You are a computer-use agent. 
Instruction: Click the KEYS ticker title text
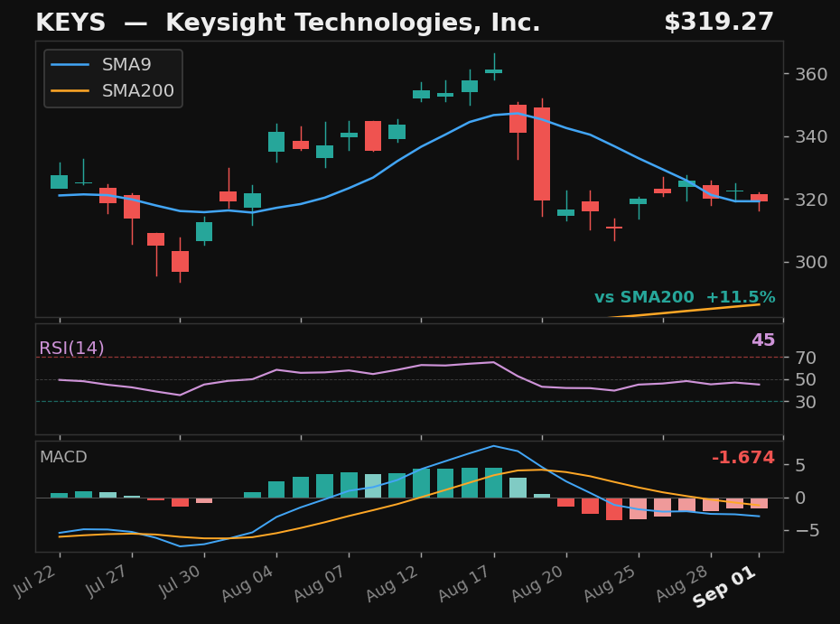(70, 23)
